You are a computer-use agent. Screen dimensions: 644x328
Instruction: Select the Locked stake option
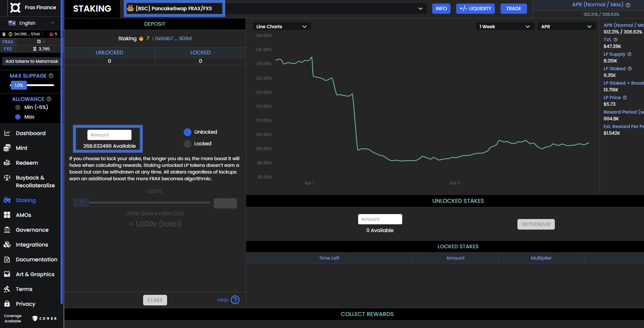[188, 144]
